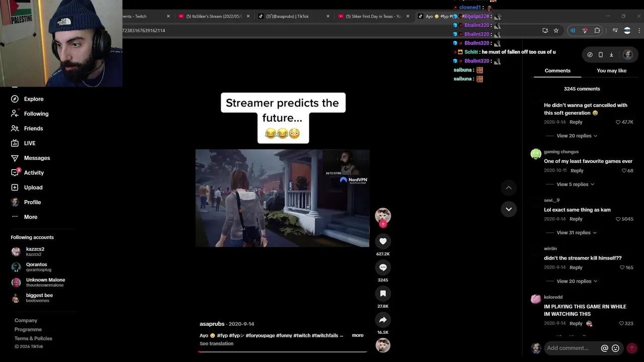This screenshot has width=644, height=362.
Task: Open the spinning sound disc avatar
Action: [383, 345]
